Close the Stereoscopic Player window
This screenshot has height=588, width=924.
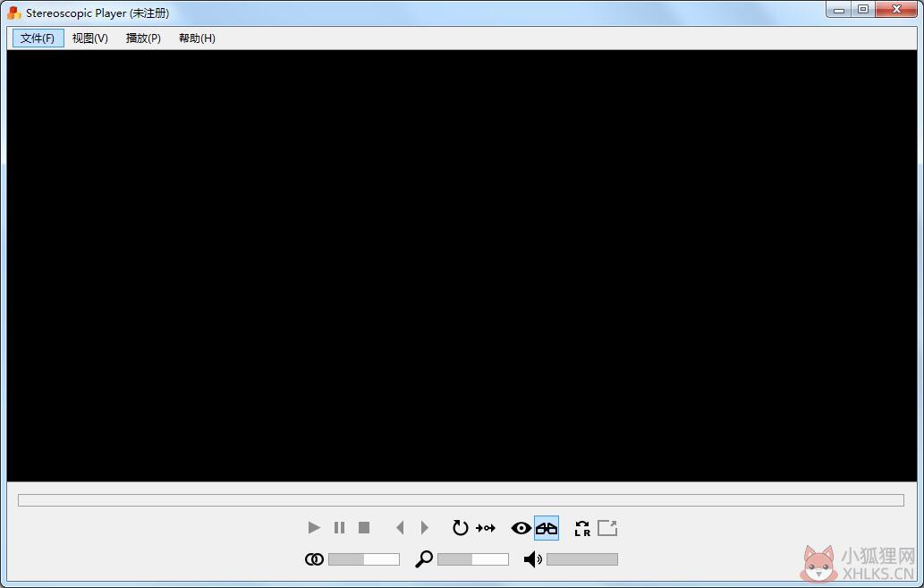896,10
